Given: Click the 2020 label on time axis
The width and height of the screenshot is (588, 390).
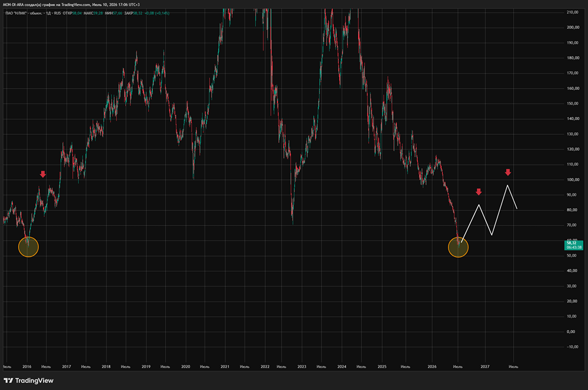Looking at the screenshot, I should (186, 366).
